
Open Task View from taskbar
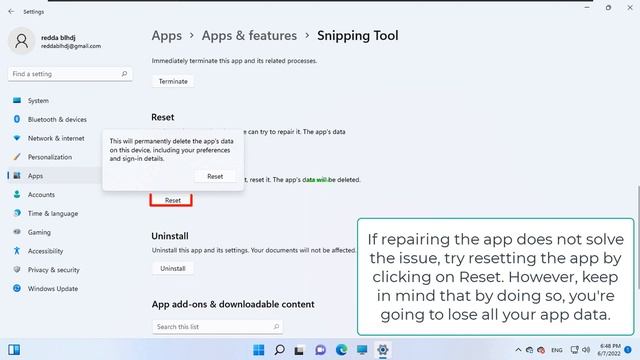[299, 350]
